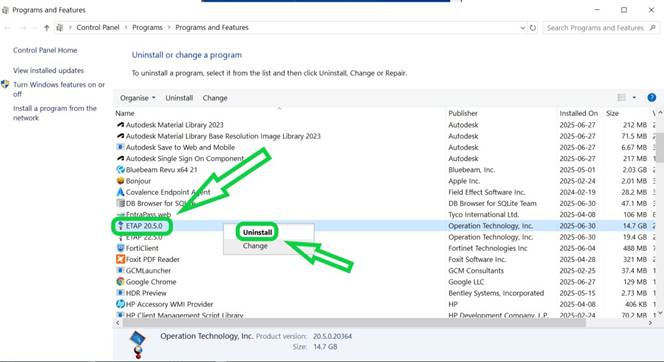Viewport: 664px width, 362px height.
Task: Sort the list by the Installed On column
Action: [x=579, y=113]
